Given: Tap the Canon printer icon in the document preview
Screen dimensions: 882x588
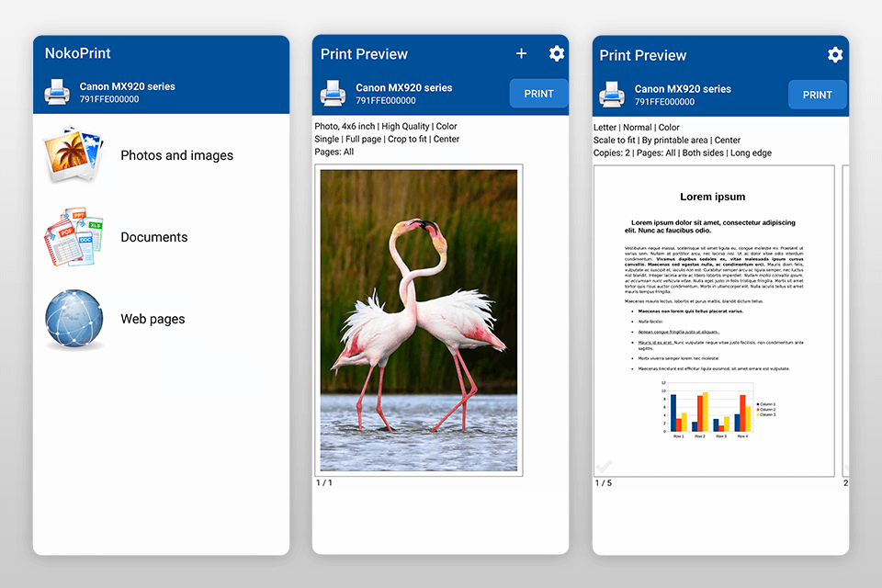Looking at the screenshot, I should tap(613, 94).
